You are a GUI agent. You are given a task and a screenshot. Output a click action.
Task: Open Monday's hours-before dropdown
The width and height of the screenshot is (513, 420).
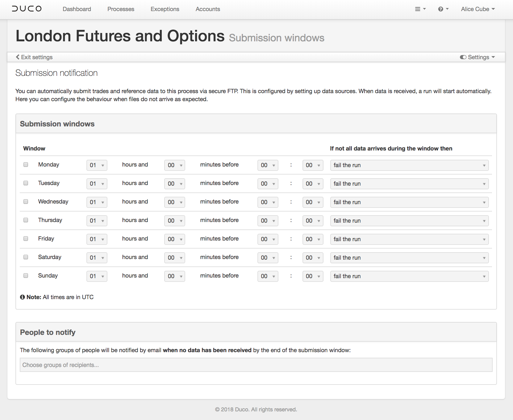(97, 165)
